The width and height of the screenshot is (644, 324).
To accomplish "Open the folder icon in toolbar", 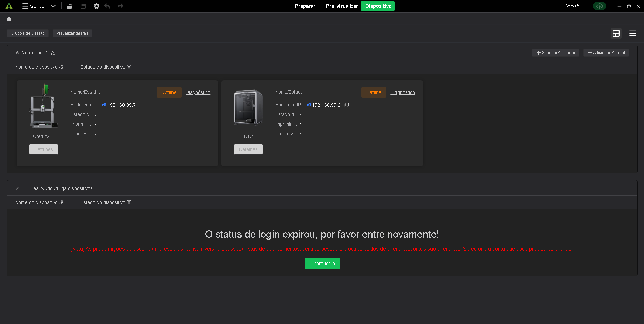I will click(69, 6).
